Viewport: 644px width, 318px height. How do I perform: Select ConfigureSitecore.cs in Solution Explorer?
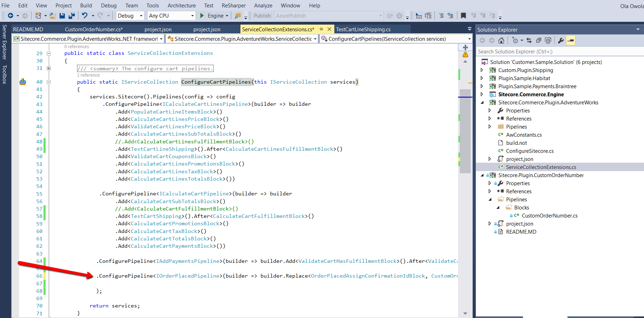pos(530,151)
